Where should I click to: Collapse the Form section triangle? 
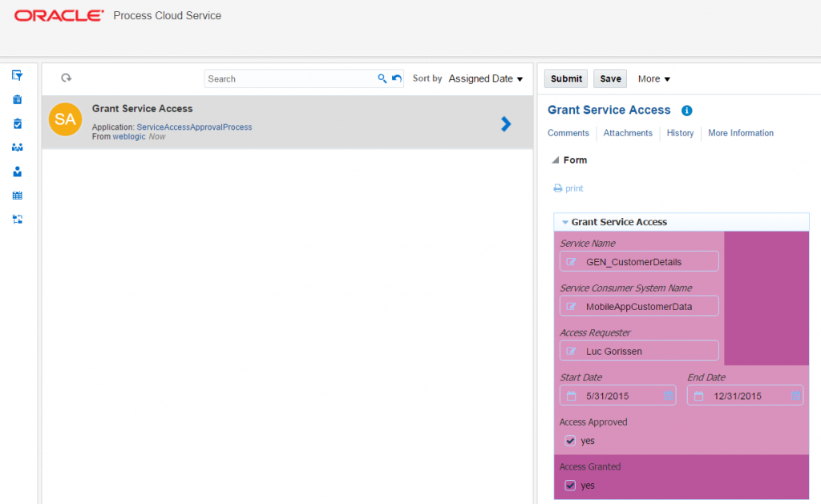(x=556, y=160)
